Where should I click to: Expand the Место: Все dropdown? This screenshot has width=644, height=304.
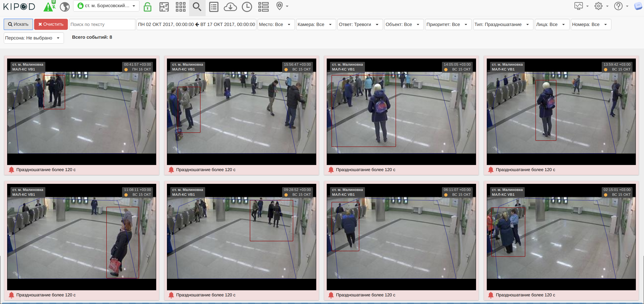tap(276, 24)
